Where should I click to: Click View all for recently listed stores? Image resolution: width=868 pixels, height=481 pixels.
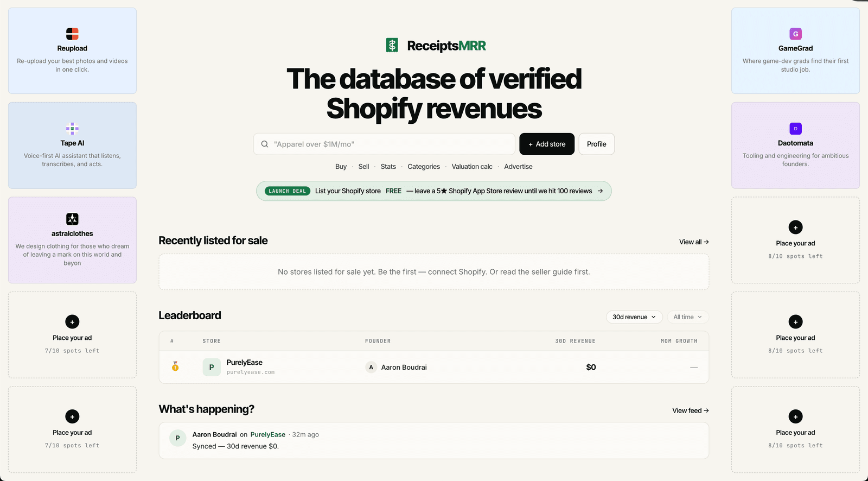click(694, 242)
